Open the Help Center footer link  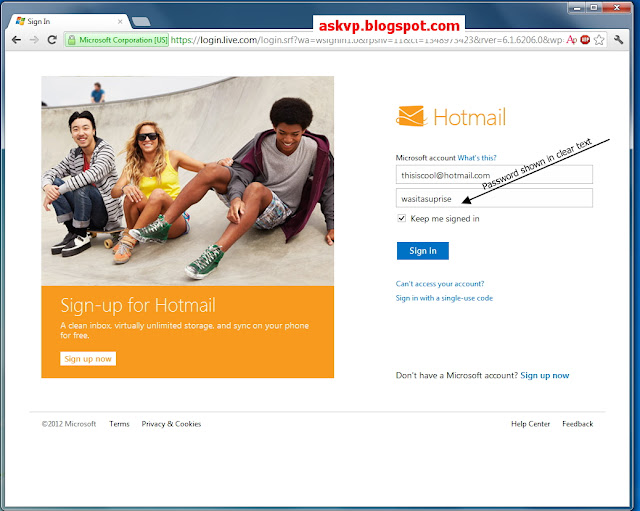click(x=530, y=424)
